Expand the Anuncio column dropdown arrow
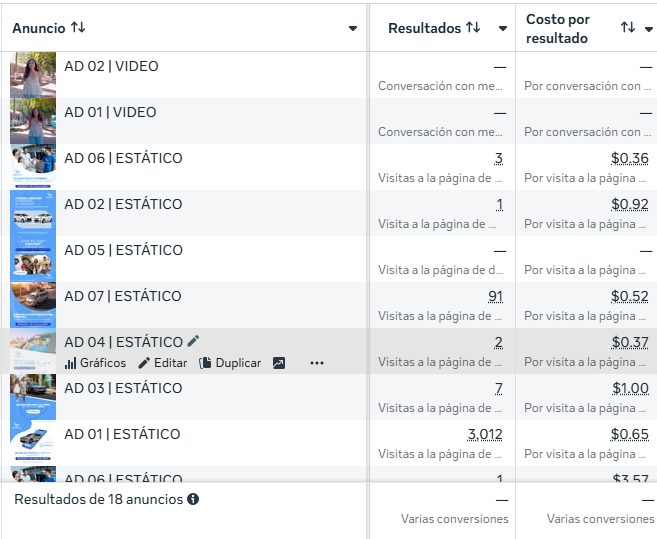Viewport: 657px width, 539px height. coord(353,29)
